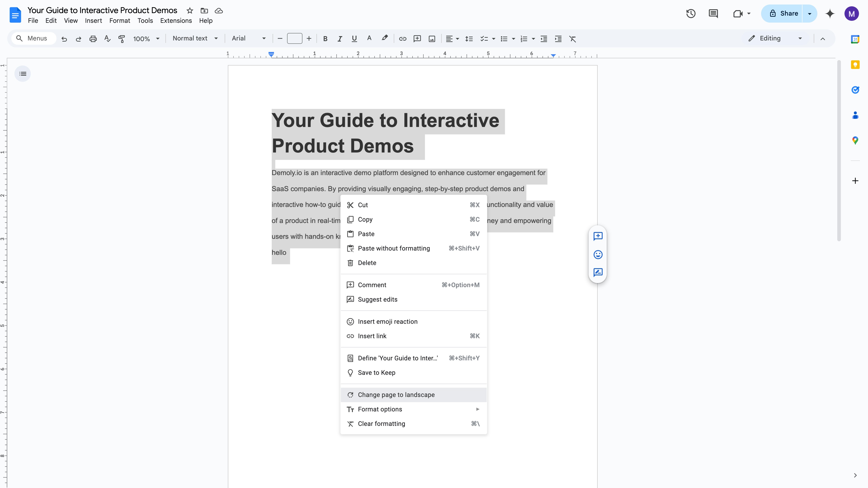Click the plus Get add-ons icon

point(855,181)
